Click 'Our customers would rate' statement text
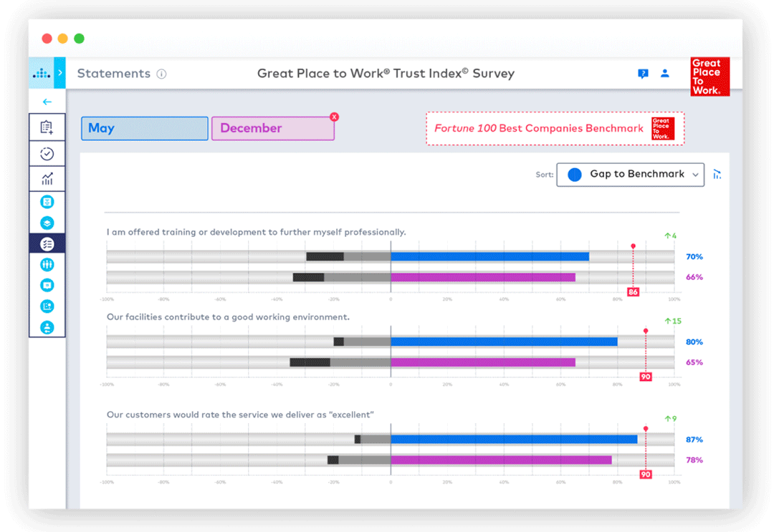Image resolution: width=774 pixels, height=532 pixels. click(x=240, y=415)
